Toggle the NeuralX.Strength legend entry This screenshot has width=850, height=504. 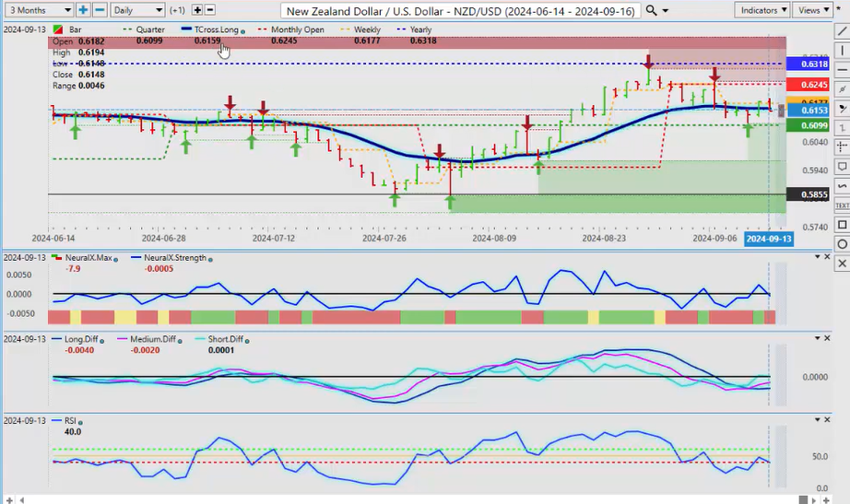172,259
